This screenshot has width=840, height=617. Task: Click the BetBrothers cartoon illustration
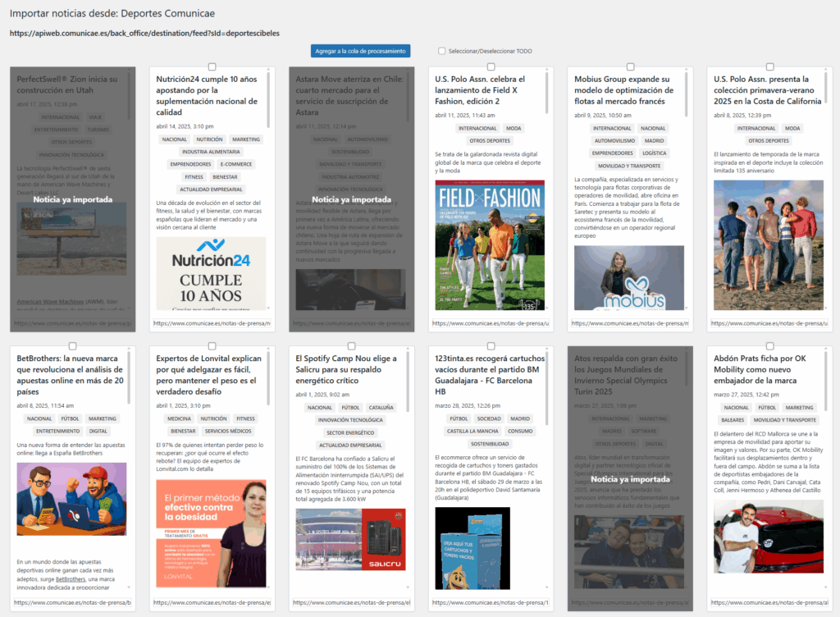pyautogui.click(x=71, y=500)
